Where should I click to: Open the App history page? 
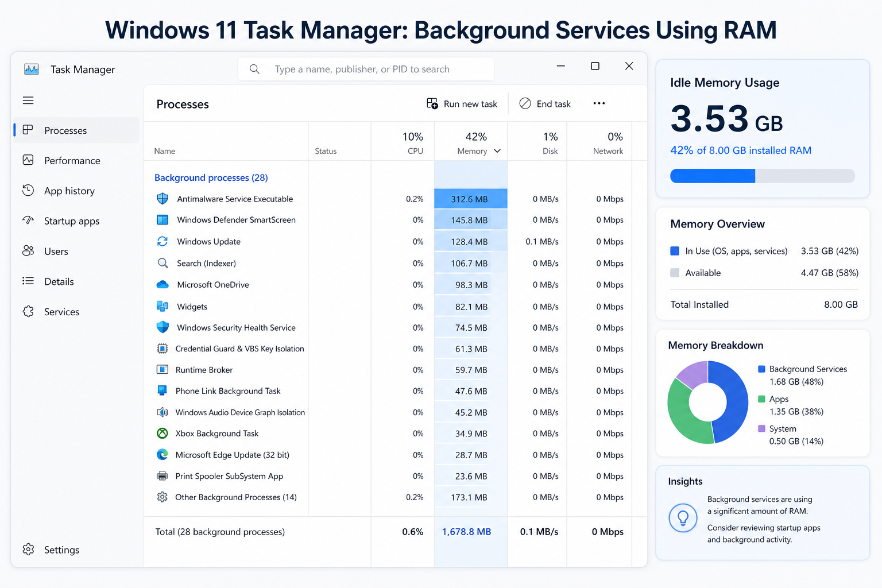point(76,191)
